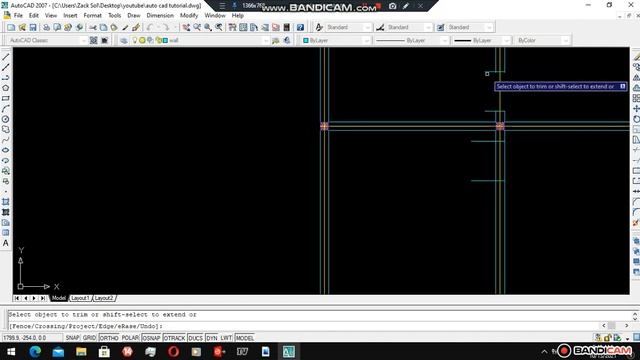640x360 pixels.
Task: Click the New drawing icon
Action: pos(11,27)
